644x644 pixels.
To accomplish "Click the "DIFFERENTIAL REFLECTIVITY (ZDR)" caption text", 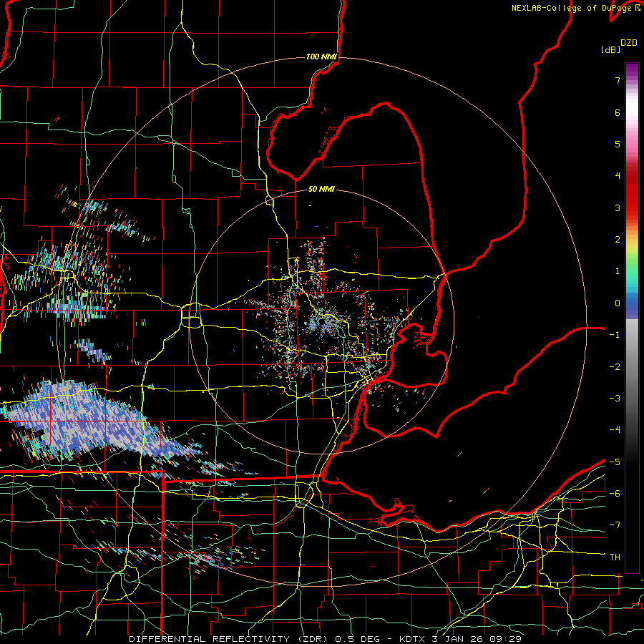I will 230,639.
